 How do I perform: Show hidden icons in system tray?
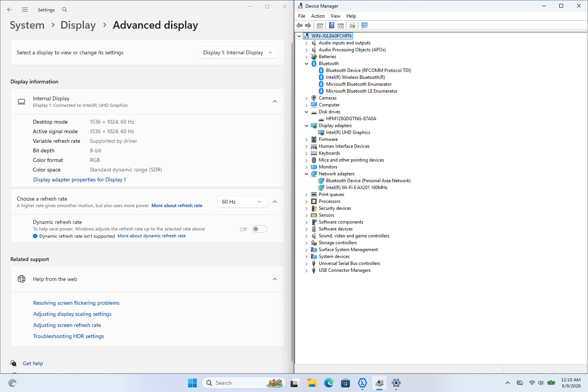tap(508, 383)
